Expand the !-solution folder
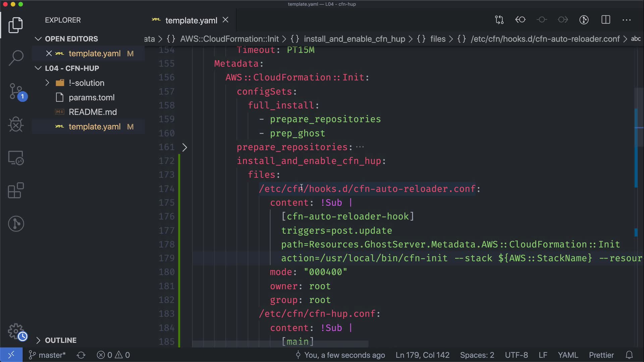 tap(47, 83)
